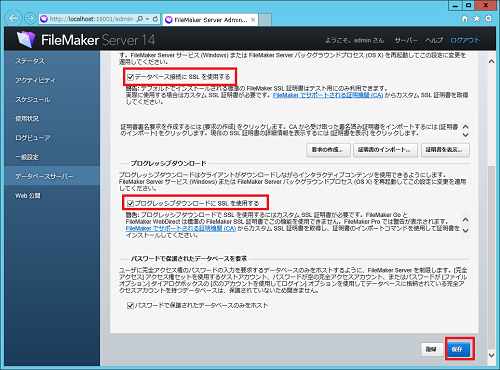Click the ログアウト link
Viewport: 500px width, 370px height.
point(465,40)
